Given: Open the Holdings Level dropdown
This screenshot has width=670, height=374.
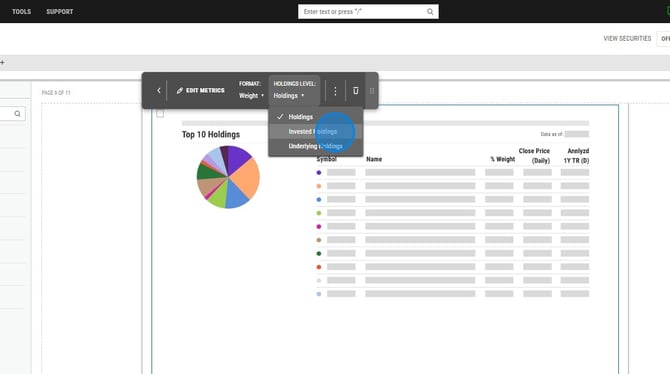Looking at the screenshot, I should [294, 90].
